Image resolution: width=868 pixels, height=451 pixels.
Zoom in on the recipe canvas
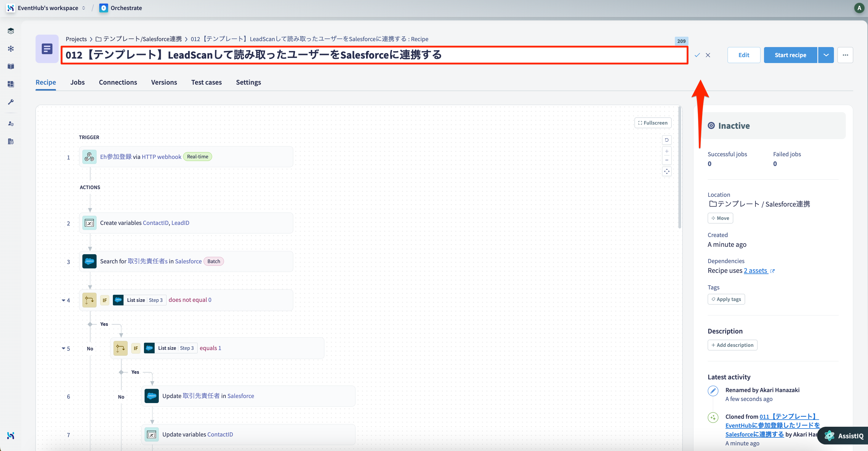pyautogui.click(x=667, y=151)
